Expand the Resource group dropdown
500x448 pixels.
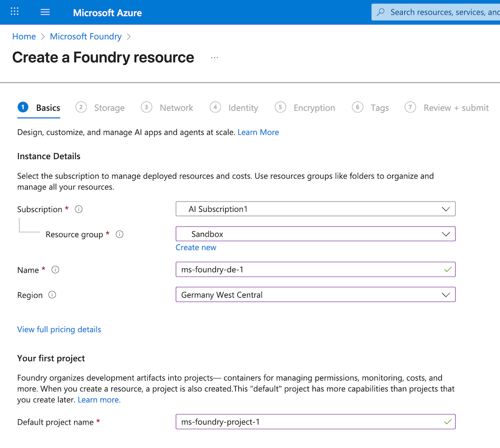tap(445, 234)
